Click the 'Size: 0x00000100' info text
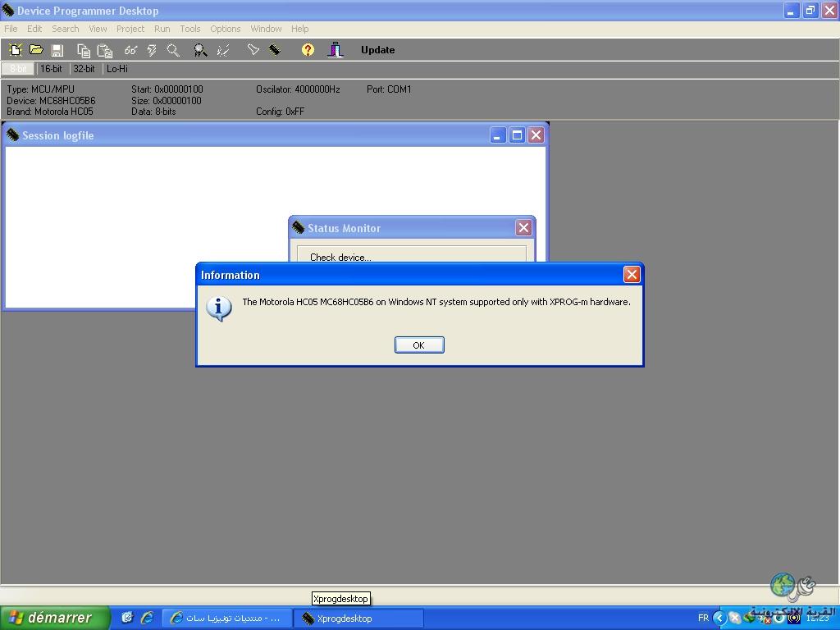The height and width of the screenshot is (630, 840). (x=166, y=101)
